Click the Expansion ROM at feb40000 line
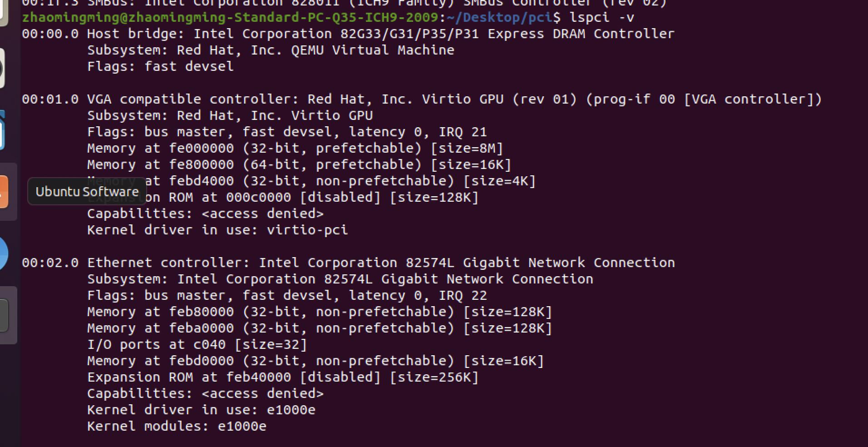 click(x=282, y=377)
